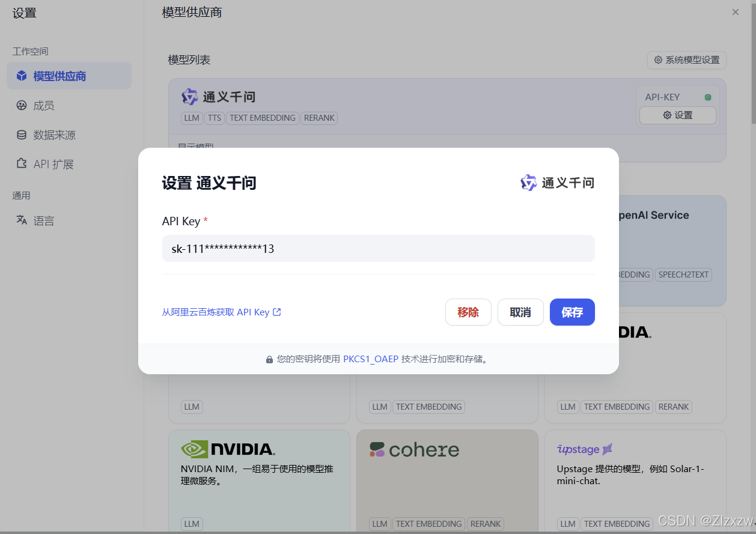Click the SPEECH2TEXT tag
Viewport: 756px width, 534px height.
click(x=684, y=275)
